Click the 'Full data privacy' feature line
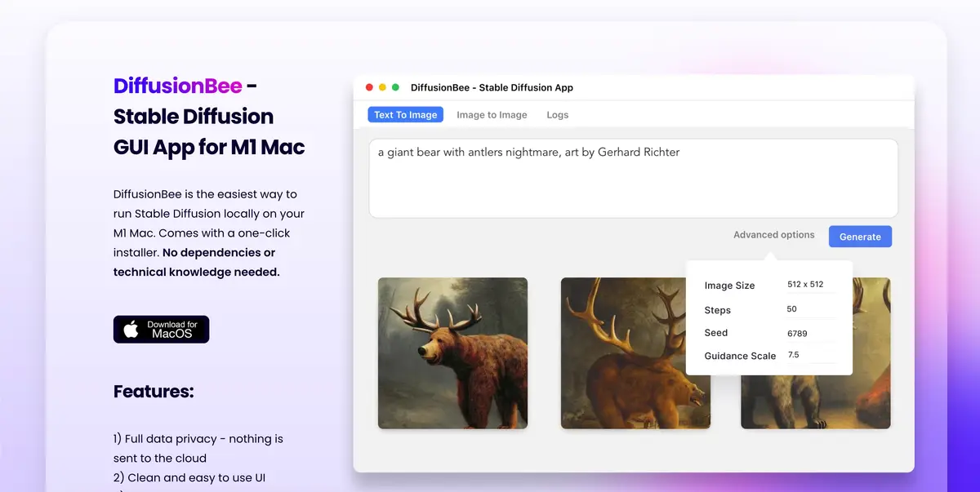Image resolution: width=980 pixels, height=492 pixels. 198,449
